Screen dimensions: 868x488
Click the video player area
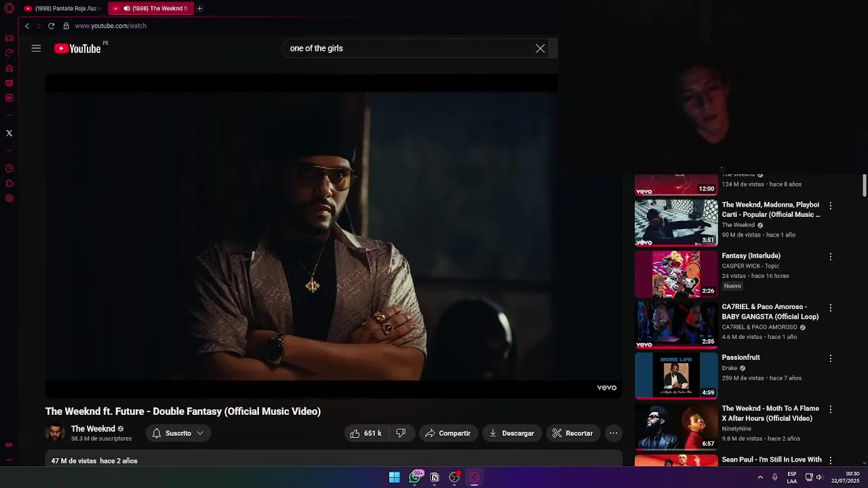click(333, 236)
